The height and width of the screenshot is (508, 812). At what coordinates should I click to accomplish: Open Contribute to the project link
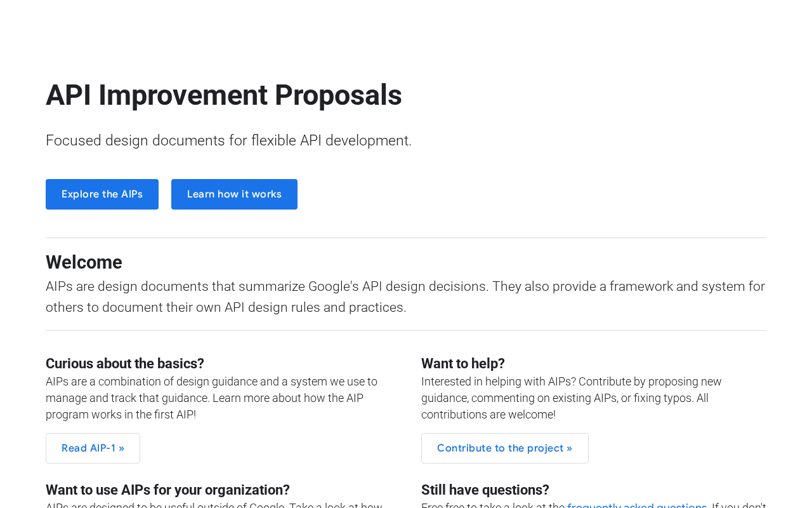tap(504, 448)
